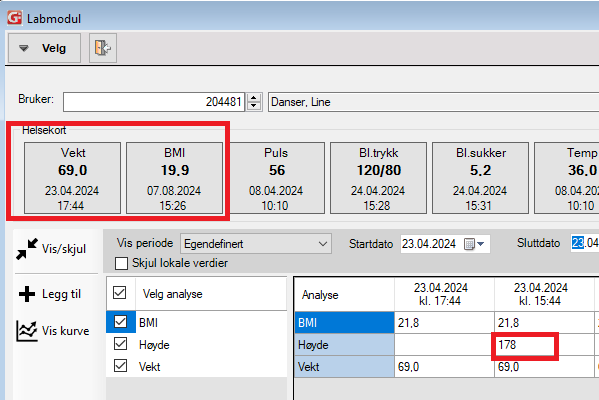Click the Vis/skjul collapse arrows icon

point(27,249)
